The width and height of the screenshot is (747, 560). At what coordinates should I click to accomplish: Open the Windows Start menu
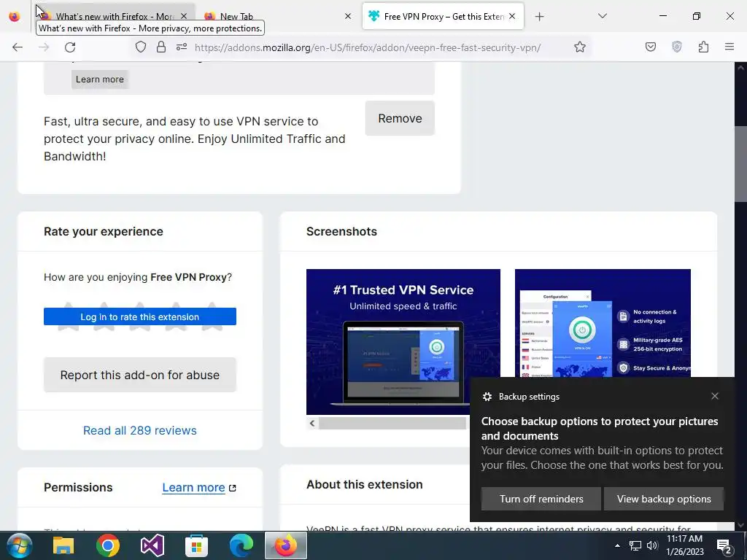[20, 545]
